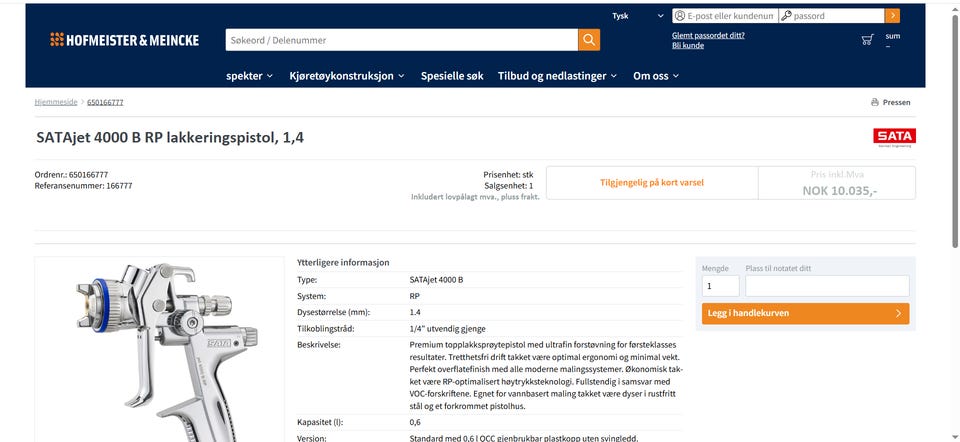Click the Tilgjengelig på kort varsel text

(x=651, y=182)
